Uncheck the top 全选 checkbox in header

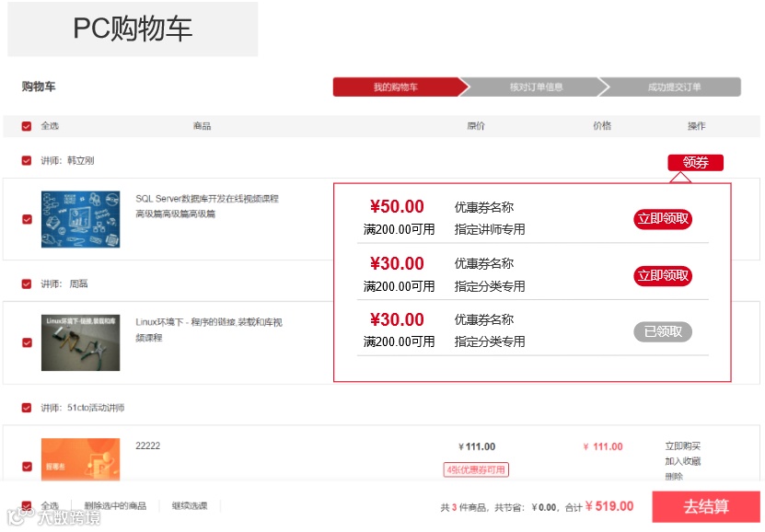27,126
